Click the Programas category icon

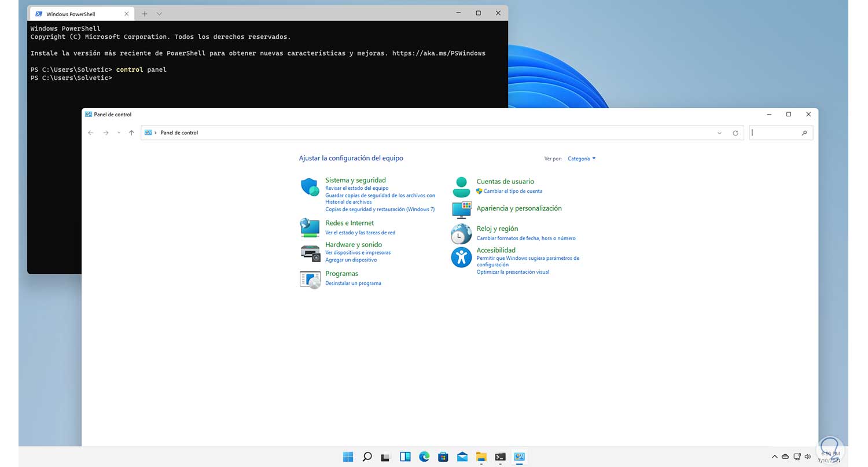tap(310, 280)
